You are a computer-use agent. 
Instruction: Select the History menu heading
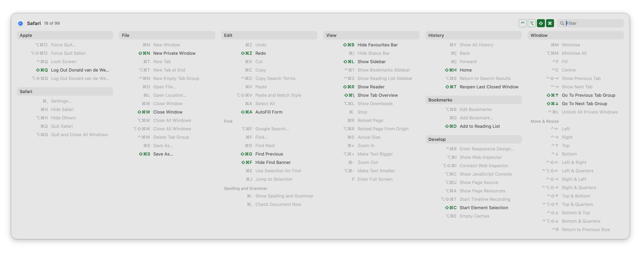pos(473,35)
